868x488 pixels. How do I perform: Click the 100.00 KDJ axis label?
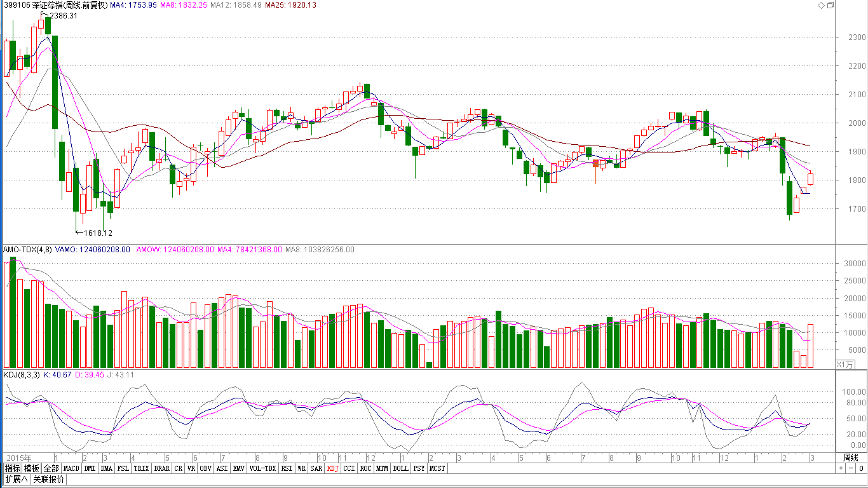pyautogui.click(x=854, y=392)
